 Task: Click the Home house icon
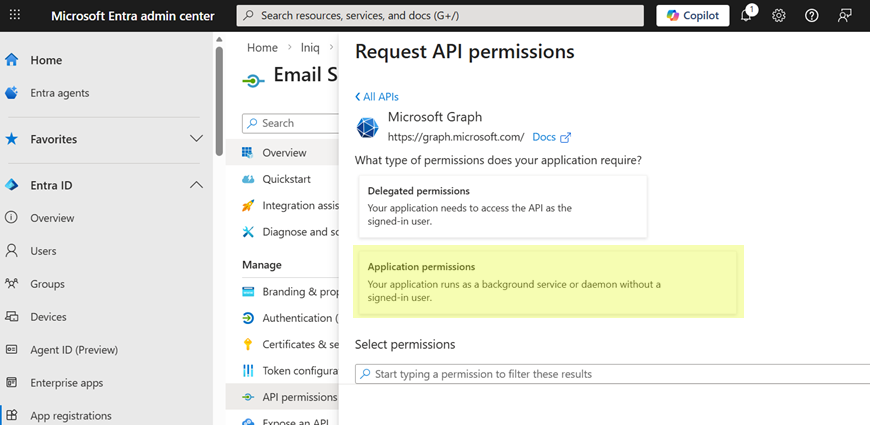point(12,60)
